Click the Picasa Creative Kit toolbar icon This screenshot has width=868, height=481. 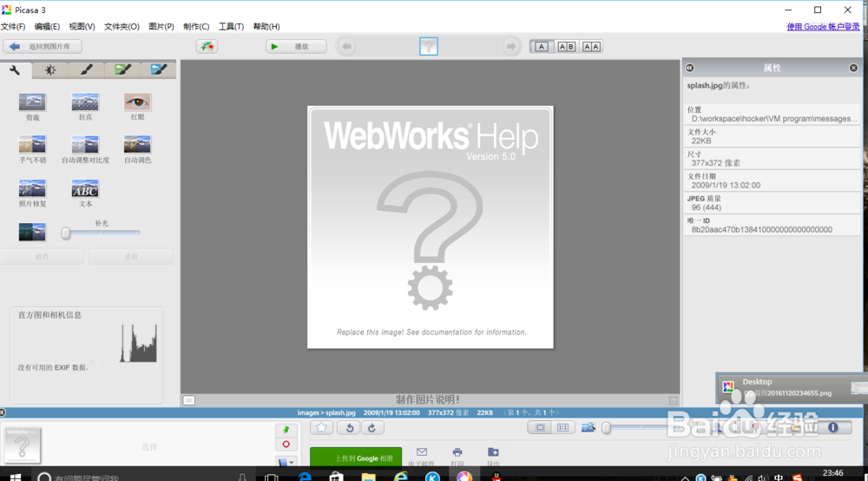(x=207, y=47)
